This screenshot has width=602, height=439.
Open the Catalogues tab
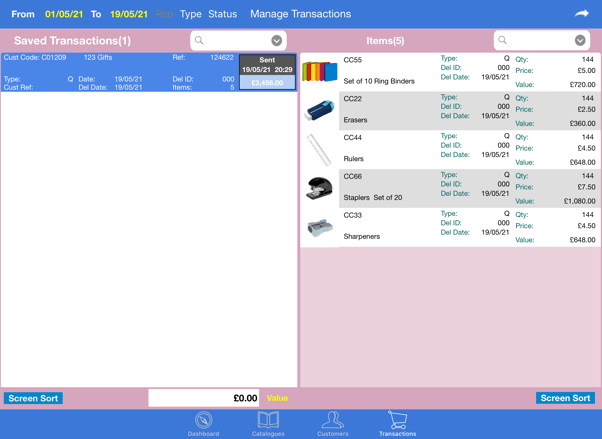click(x=268, y=423)
